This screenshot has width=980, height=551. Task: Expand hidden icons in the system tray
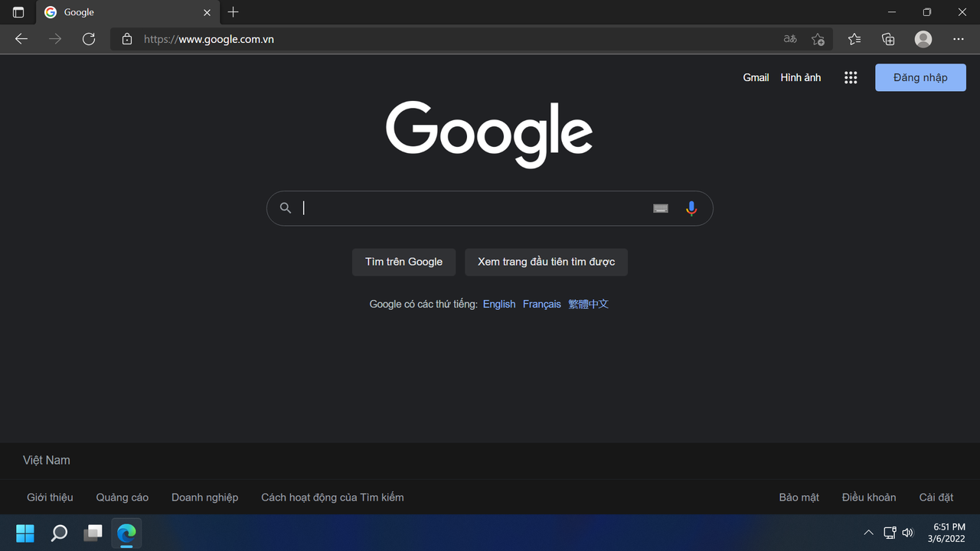click(x=868, y=533)
